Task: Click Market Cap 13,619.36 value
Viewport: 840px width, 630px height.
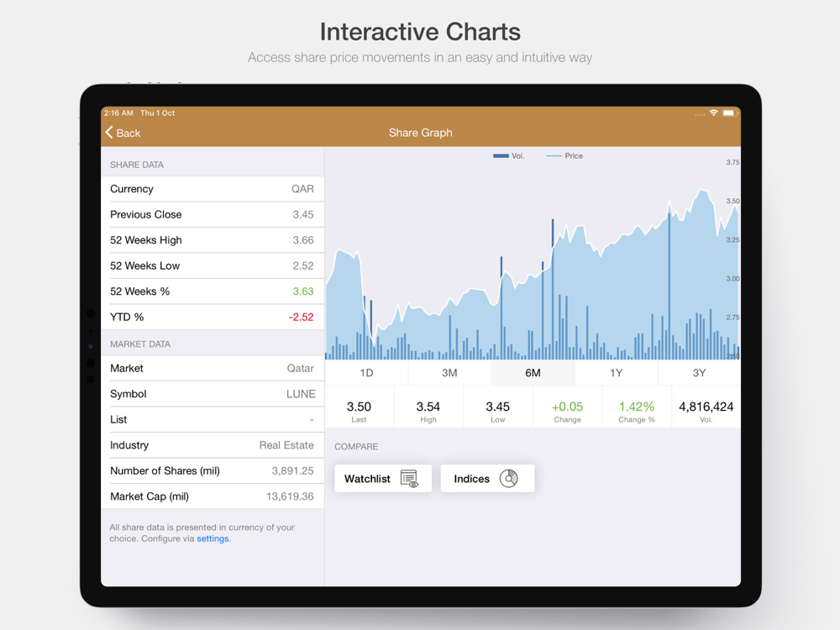Action: point(290,496)
